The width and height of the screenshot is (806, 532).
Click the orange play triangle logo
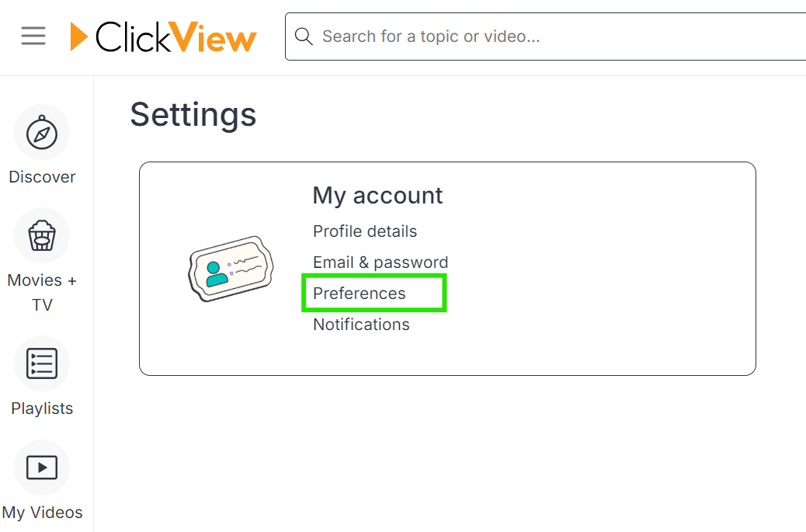[x=78, y=37]
